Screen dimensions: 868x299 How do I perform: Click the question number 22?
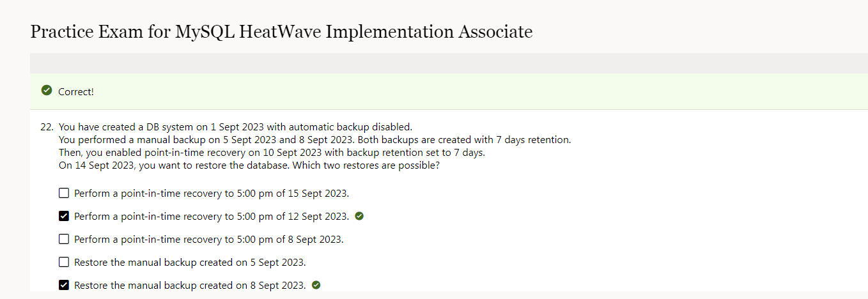tap(47, 126)
